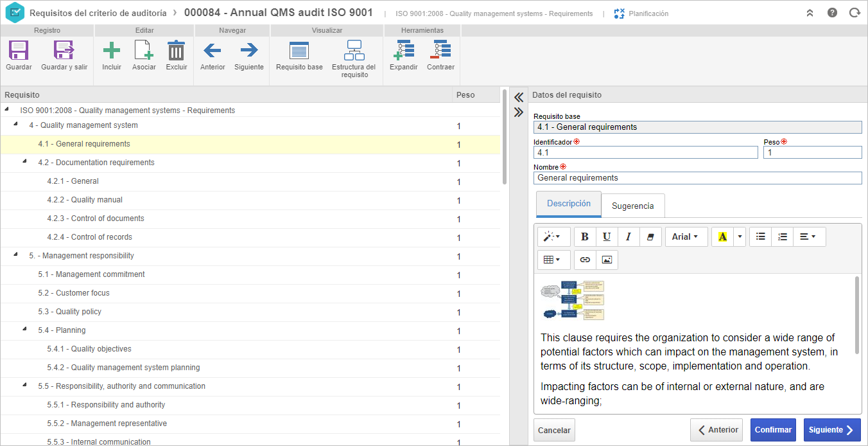The image size is (868, 446).
Task: Click the refresh icon in top right
Action: click(855, 12)
